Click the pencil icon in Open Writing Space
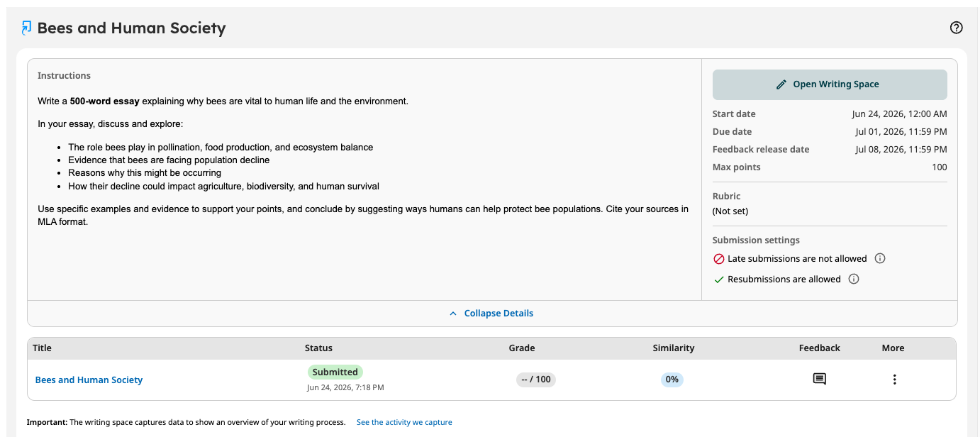 pos(781,84)
